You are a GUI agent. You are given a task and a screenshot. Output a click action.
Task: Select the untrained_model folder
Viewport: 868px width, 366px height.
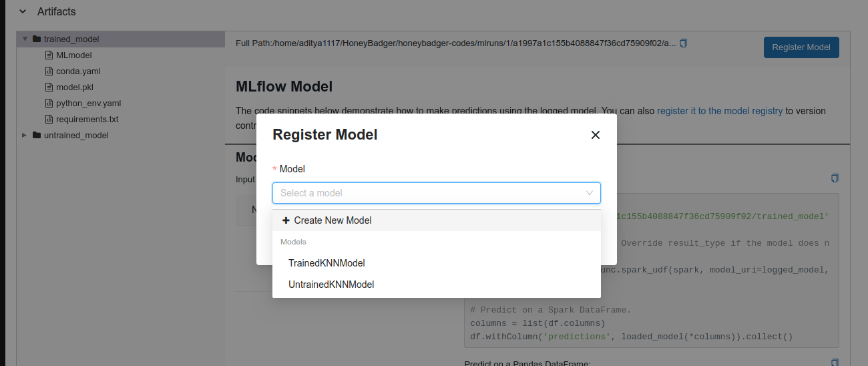click(x=76, y=135)
